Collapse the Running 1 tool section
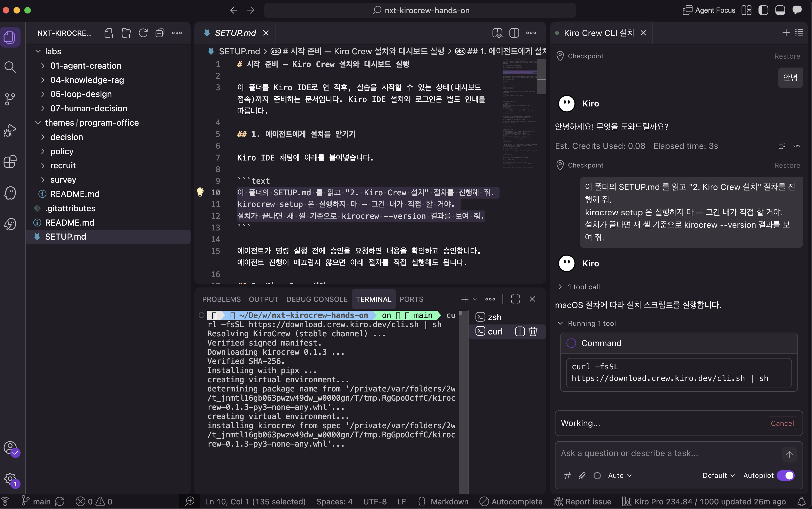The width and height of the screenshot is (812, 509). click(587, 323)
